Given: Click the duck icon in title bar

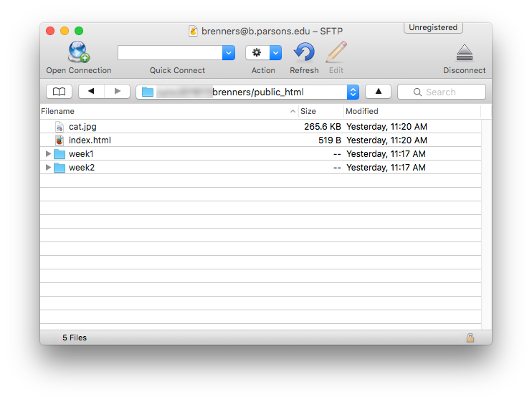Looking at the screenshot, I should coord(193,32).
